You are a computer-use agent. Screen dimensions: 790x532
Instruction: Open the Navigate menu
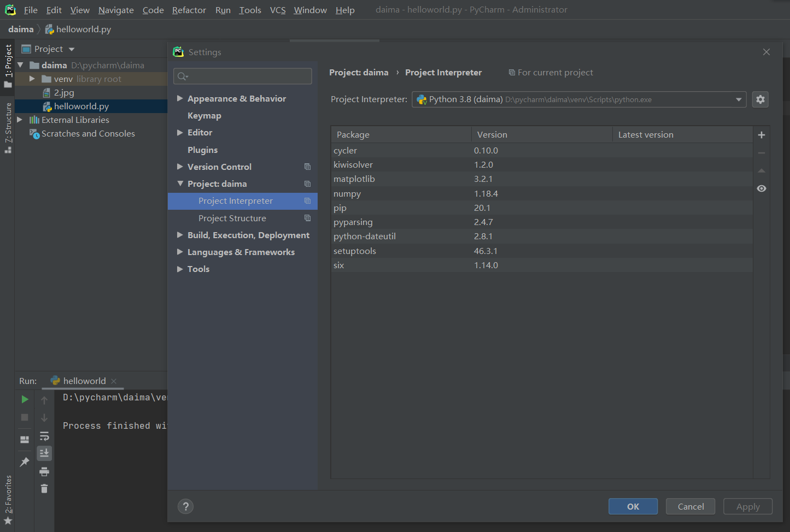coord(116,10)
